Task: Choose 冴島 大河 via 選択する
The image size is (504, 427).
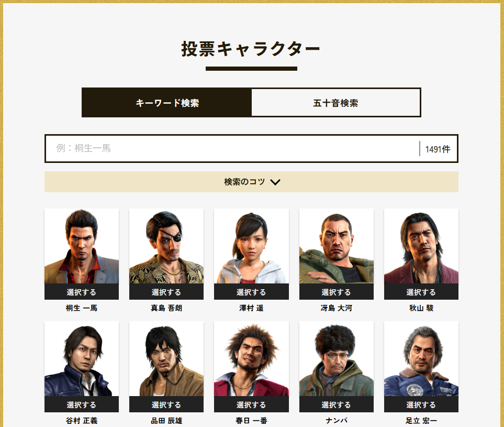Action: (x=337, y=292)
